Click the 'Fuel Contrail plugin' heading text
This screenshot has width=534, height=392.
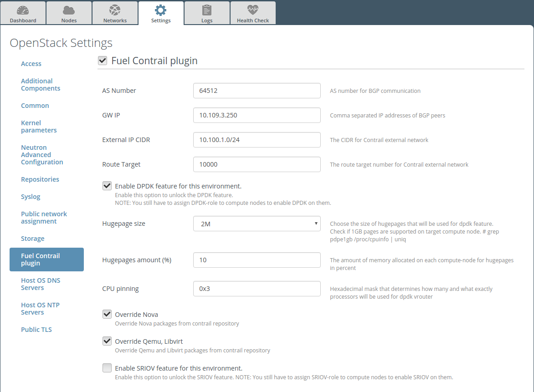coord(154,61)
